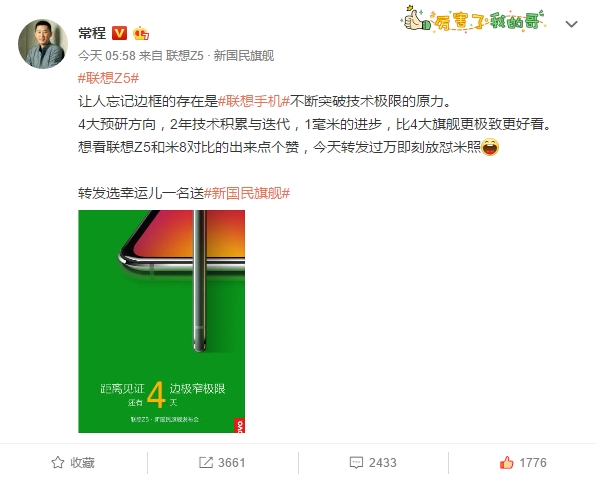This screenshot has height=482, width=597.
Task: Click the 厉害了我的哥 sticker decoration
Action: click(474, 19)
